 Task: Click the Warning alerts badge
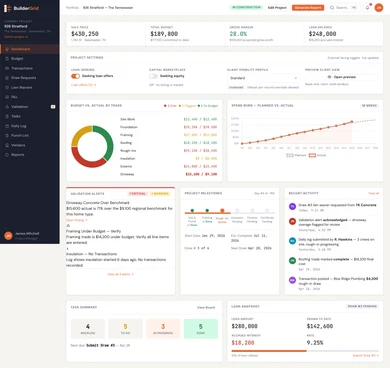pos(160,194)
